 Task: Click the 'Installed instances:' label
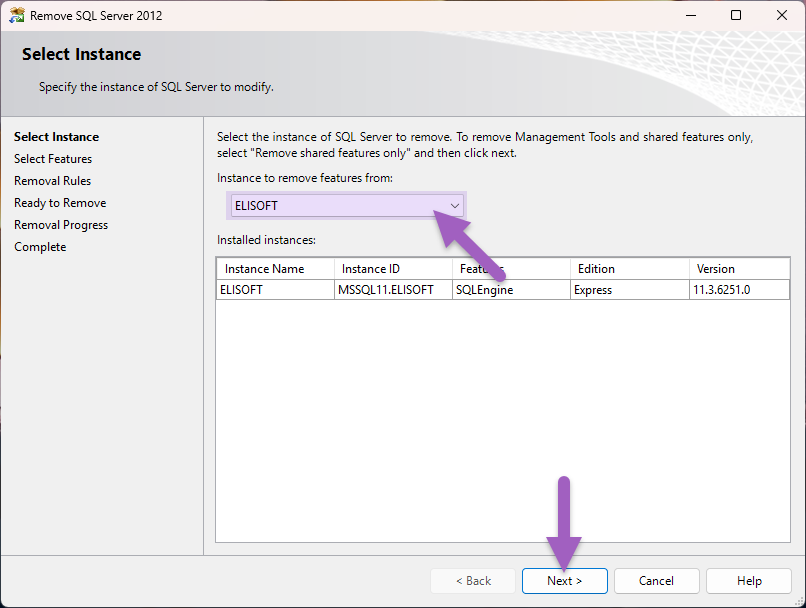(266, 240)
